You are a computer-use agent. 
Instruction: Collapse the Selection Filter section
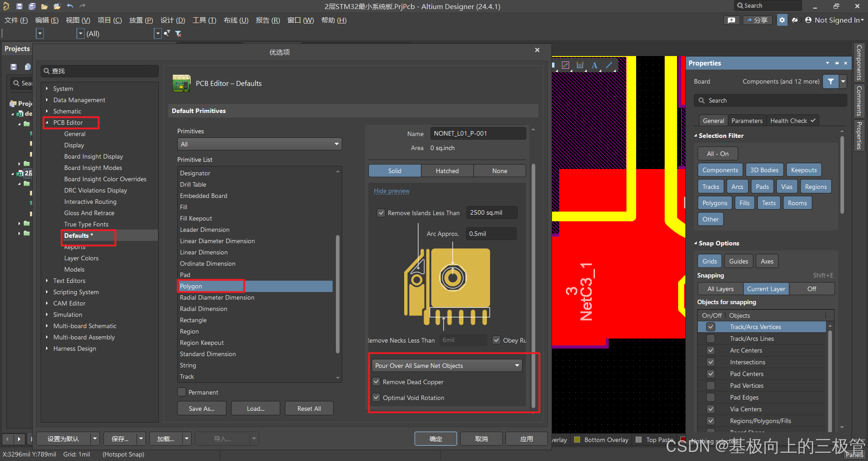696,136
